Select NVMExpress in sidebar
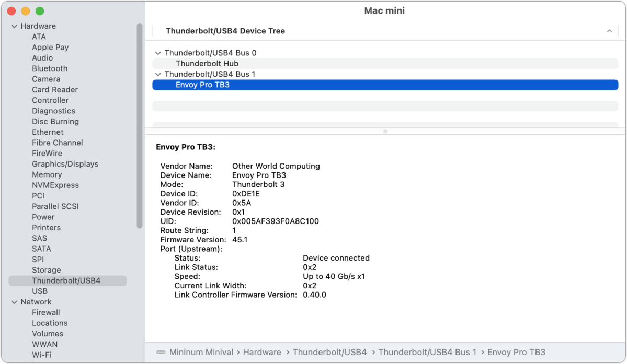Image resolution: width=627 pixels, height=364 pixels. point(55,185)
